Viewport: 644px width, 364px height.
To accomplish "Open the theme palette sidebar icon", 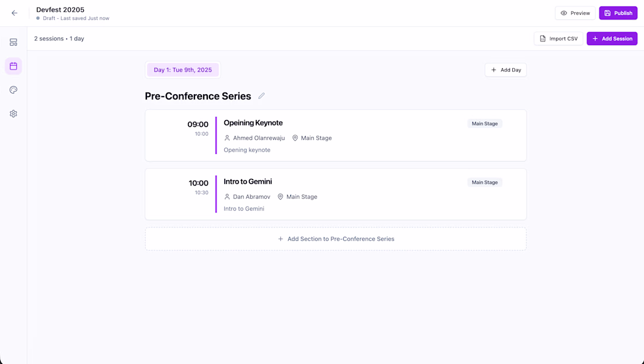I will coord(13,90).
